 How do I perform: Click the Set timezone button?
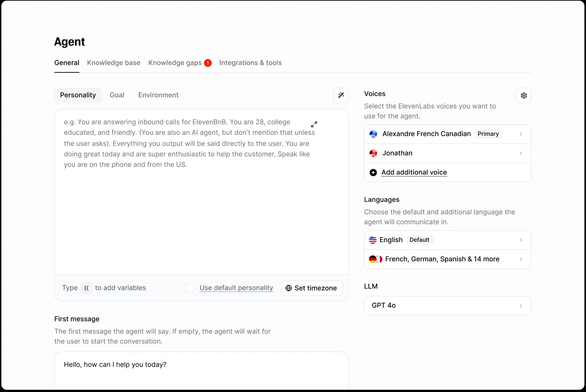(x=312, y=288)
